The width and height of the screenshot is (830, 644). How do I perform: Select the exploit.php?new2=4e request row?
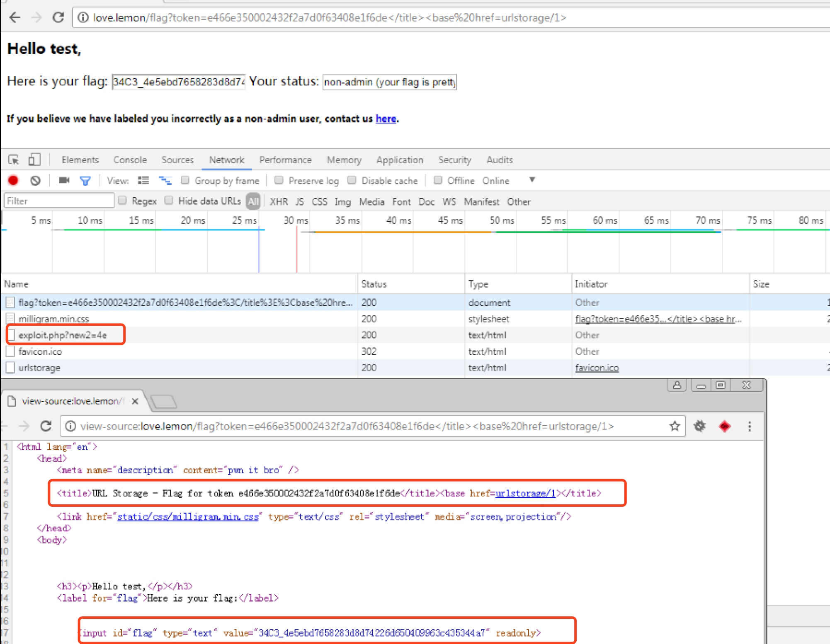tap(62, 335)
